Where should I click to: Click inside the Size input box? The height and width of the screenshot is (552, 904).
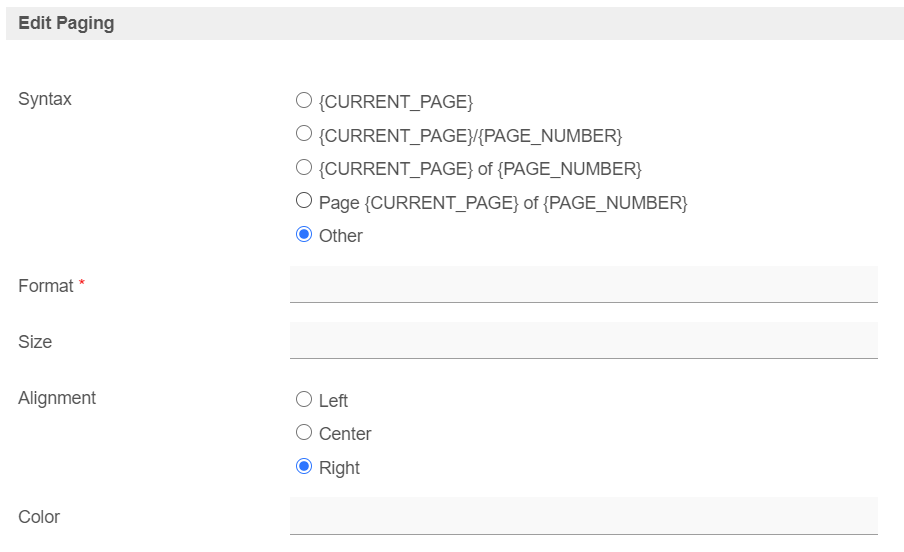[583, 340]
